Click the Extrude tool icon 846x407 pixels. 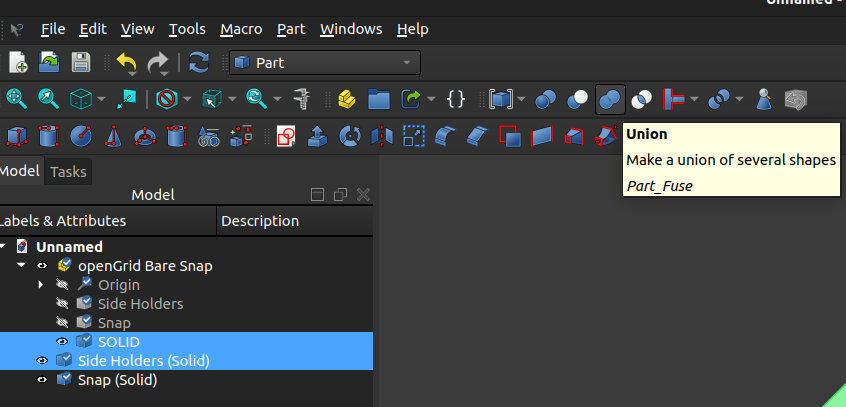click(x=317, y=135)
